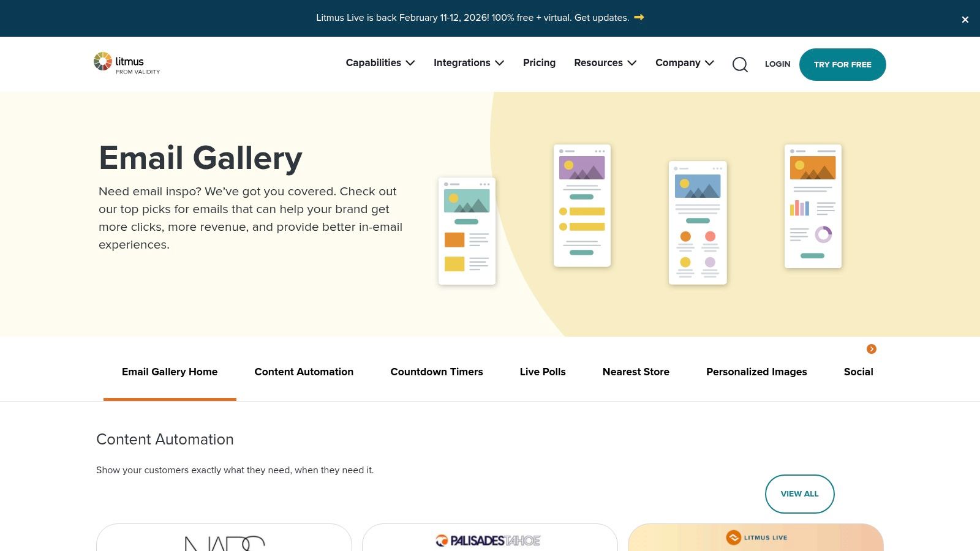Open the Company dropdown menu
Screen dimensions: 980x551
[684, 62]
